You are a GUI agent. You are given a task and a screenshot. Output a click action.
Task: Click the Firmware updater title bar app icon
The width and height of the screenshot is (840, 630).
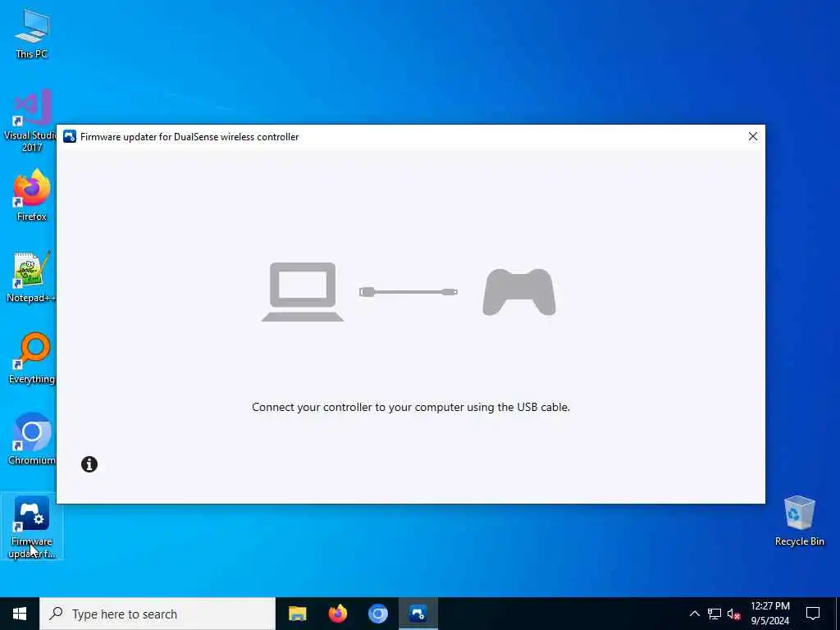[70, 137]
